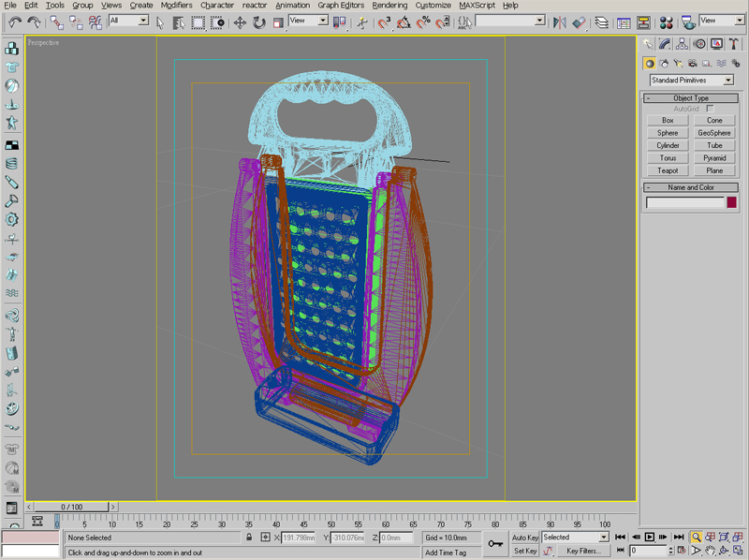Click the Pyramid primitive button
The height and width of the screenshot is (560, 749).
714,157
